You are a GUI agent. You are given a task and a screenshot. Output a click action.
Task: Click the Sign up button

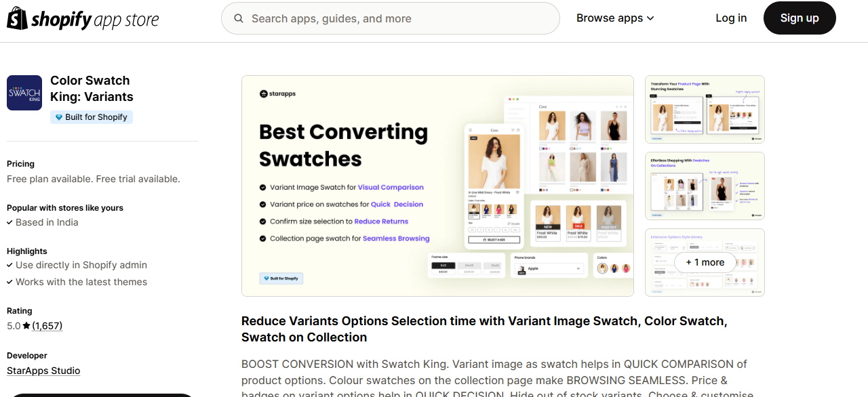pyautogui.click(x=800, y=18)
